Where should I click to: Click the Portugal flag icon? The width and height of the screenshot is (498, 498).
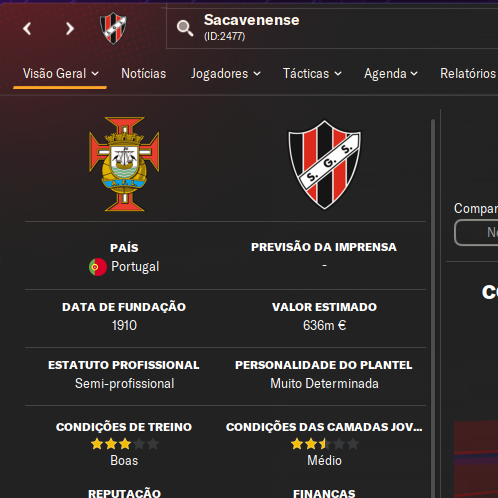click(98, 267)
